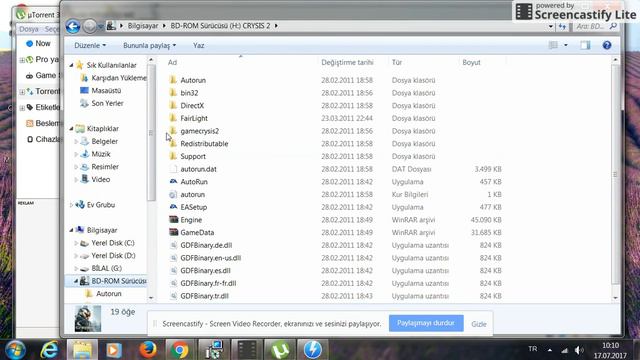Expand the Müzik library
The image size is (640, 360).
76,154
